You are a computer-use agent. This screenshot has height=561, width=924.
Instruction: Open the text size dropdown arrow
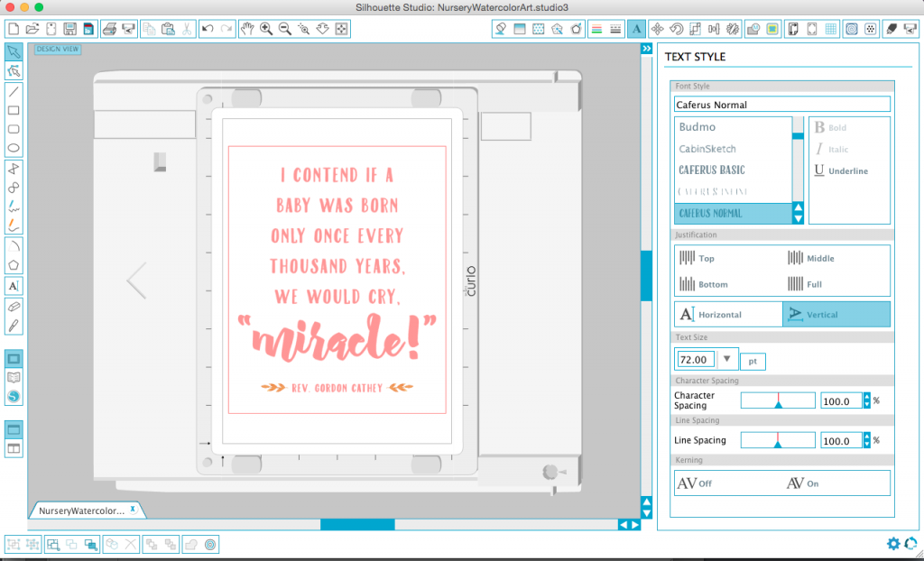tap(726, 359)
